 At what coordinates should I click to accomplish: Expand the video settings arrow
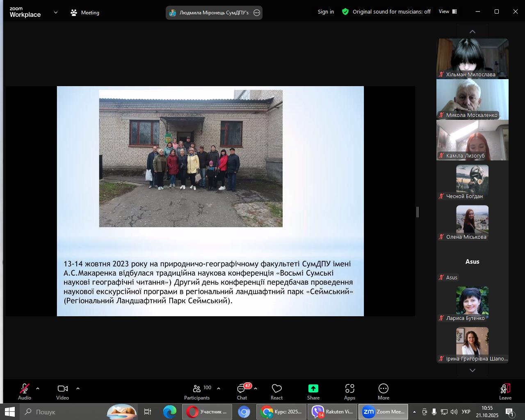coord(78,388)
